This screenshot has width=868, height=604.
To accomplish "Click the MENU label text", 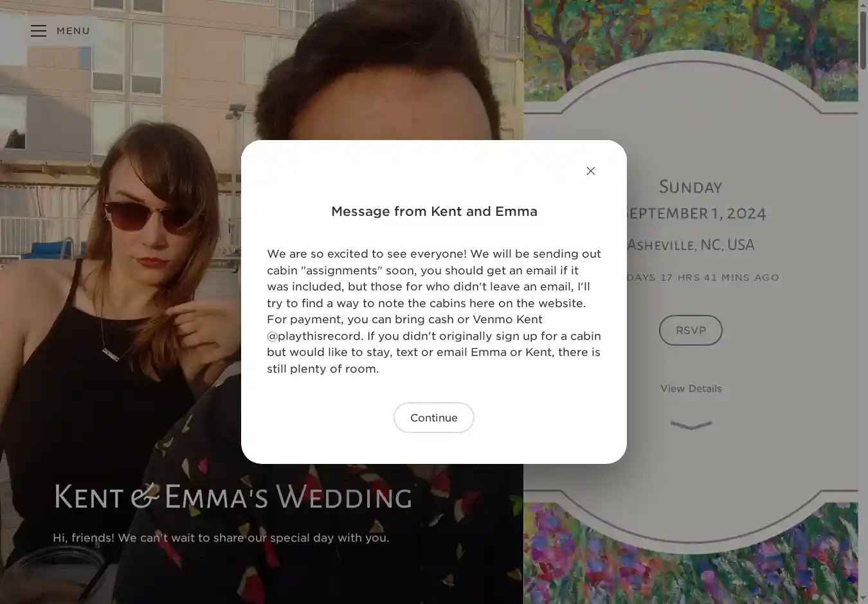I will pyautogui.click(x=73, y=31).
